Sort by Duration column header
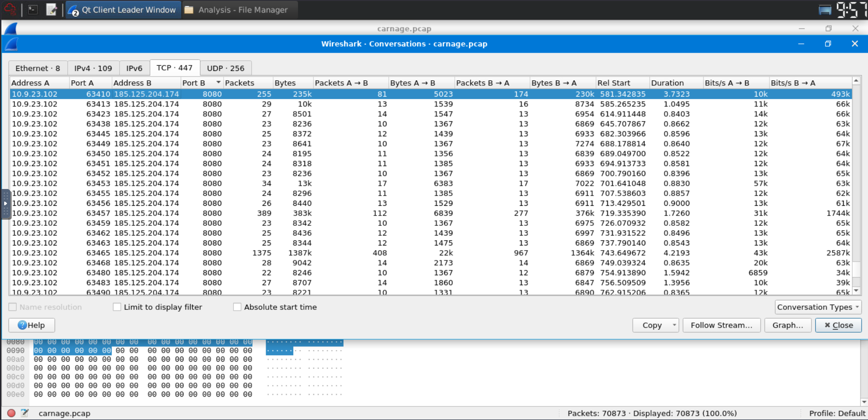This screenshot has height=420, width=868. click(x=676, y=83)
